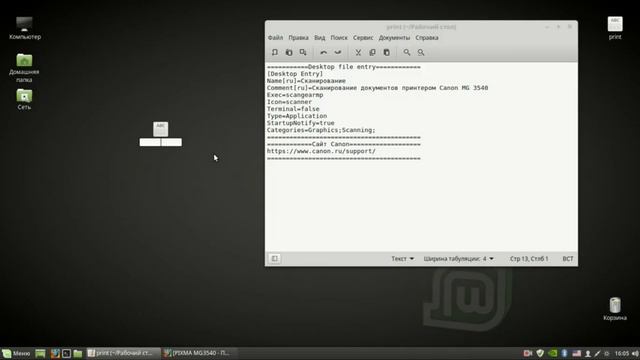The image size is (640, 360).
Task: Click the Find magnifier toolbar icon
Action: [x=407, y=52]
